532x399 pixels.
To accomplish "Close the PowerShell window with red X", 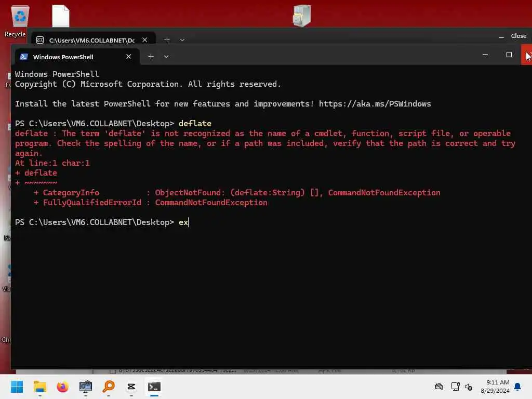I will [x=527, y=55].
